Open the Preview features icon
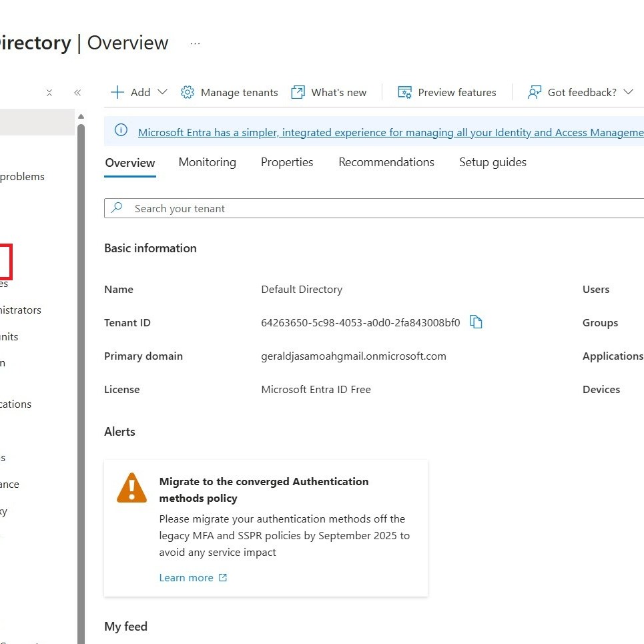 click(404, 92)
